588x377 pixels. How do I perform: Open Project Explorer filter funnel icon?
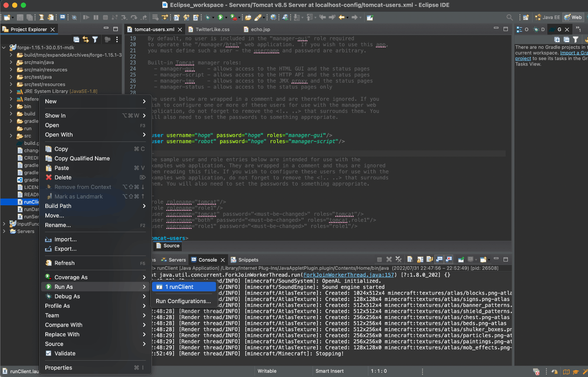(x=95, y=39)
